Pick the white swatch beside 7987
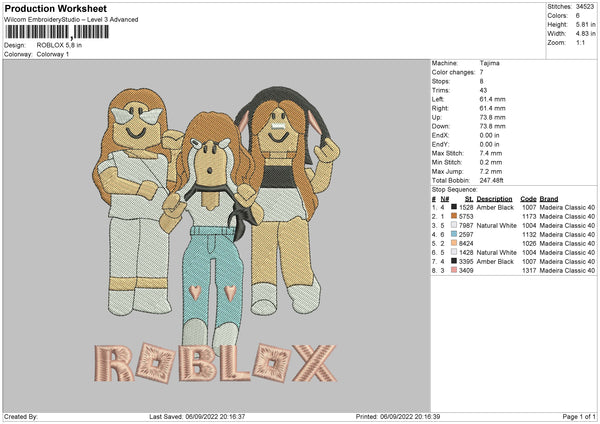This screenshot has height=424, width=600. [454, 225]
